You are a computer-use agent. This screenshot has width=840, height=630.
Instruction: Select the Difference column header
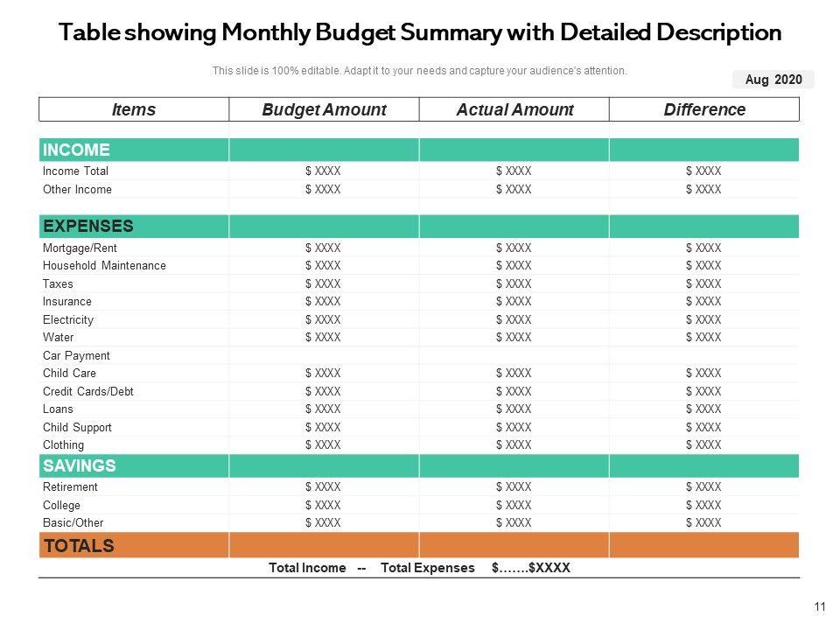(704, 109)
